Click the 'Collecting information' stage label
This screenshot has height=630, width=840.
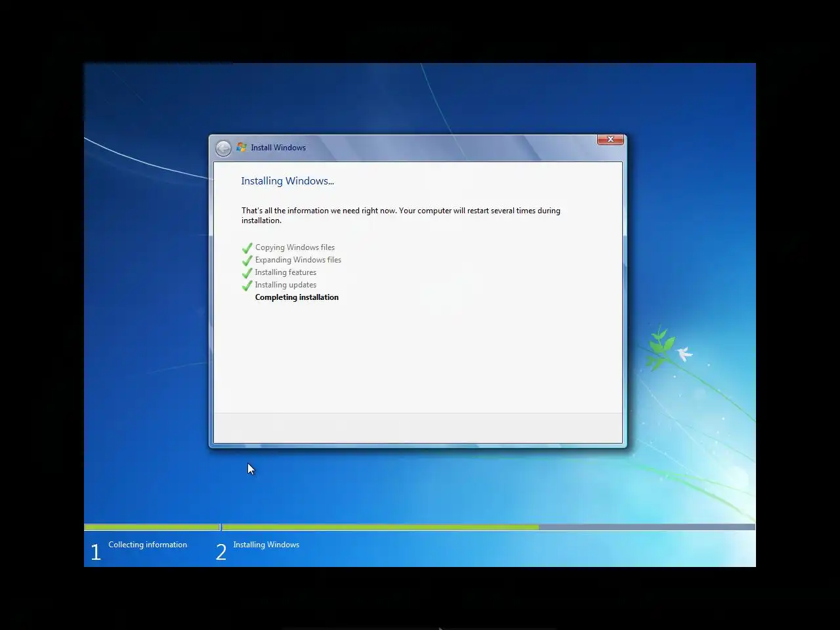point(148,545)
